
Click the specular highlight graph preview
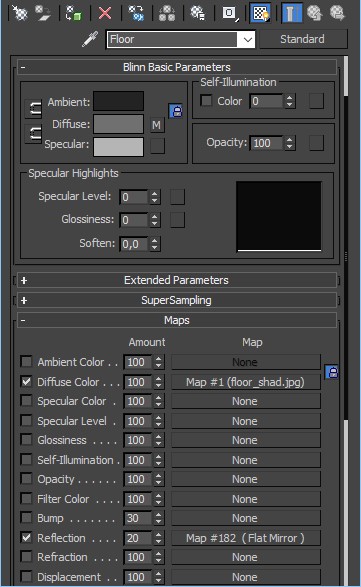click(279, 216)
